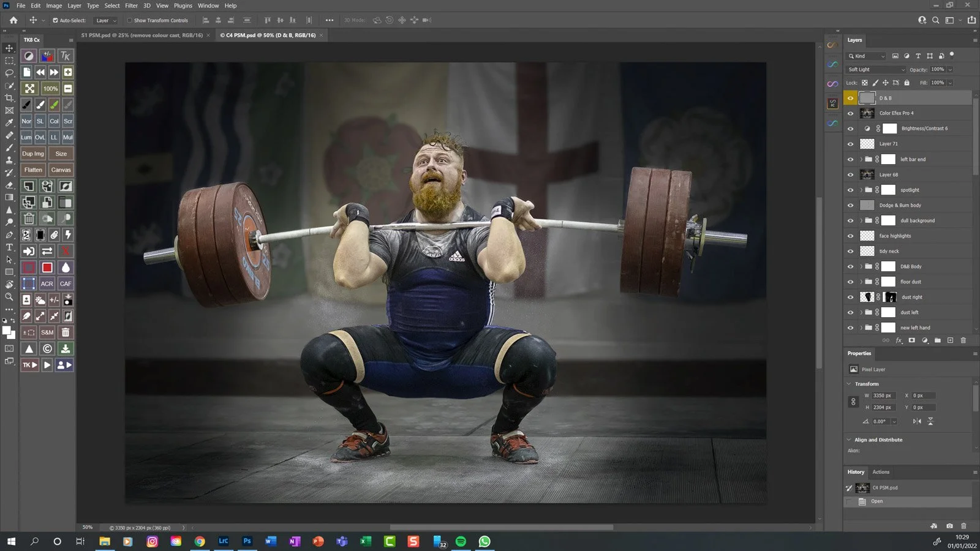Hide the Dodge & Burn body layer
980x551 pixels.
(850, 205)
